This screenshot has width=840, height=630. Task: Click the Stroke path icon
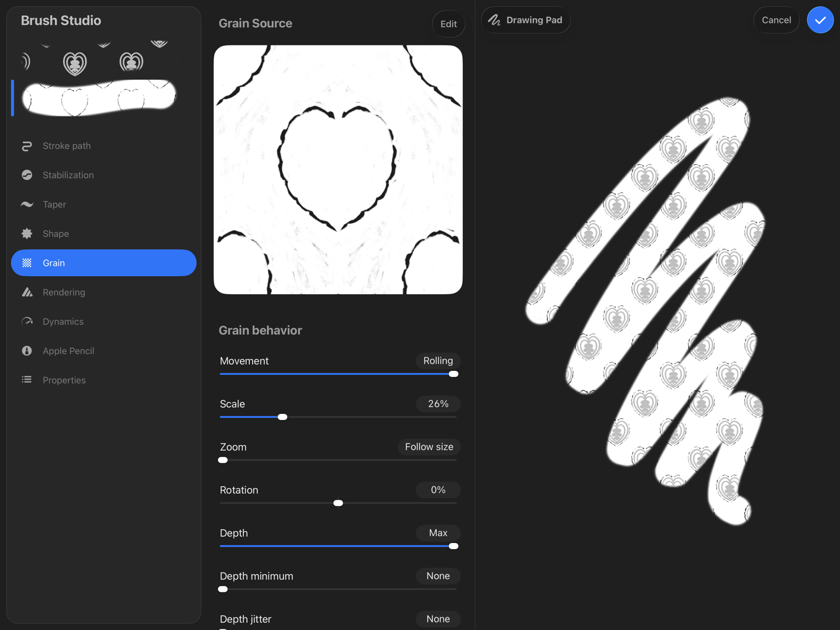(27, 146)
